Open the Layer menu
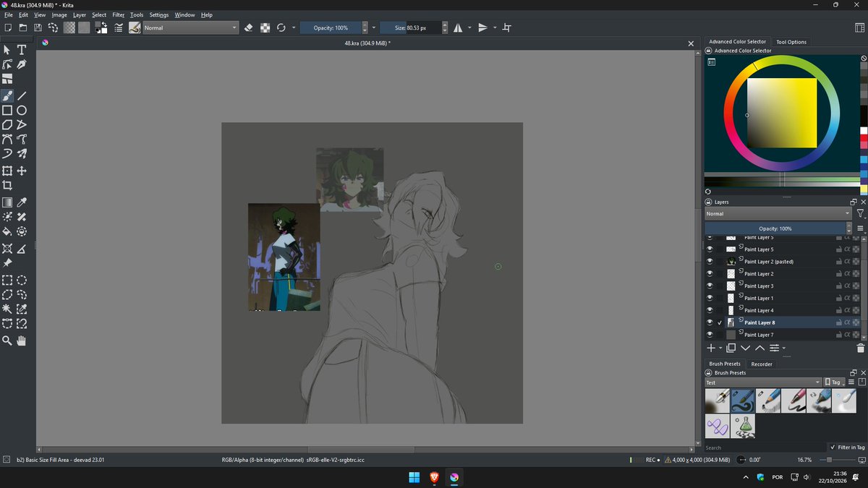868x488 pixels. (x=80, y=14)
